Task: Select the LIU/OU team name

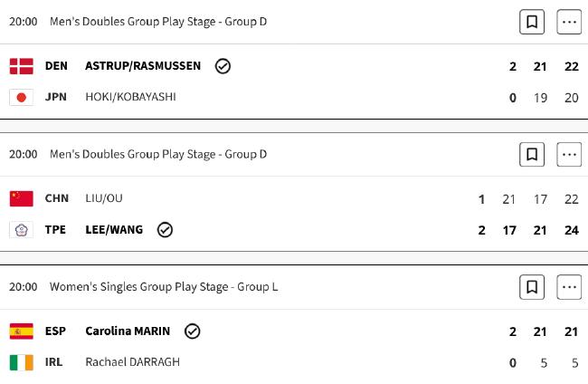Action: (x=104, y=198)
